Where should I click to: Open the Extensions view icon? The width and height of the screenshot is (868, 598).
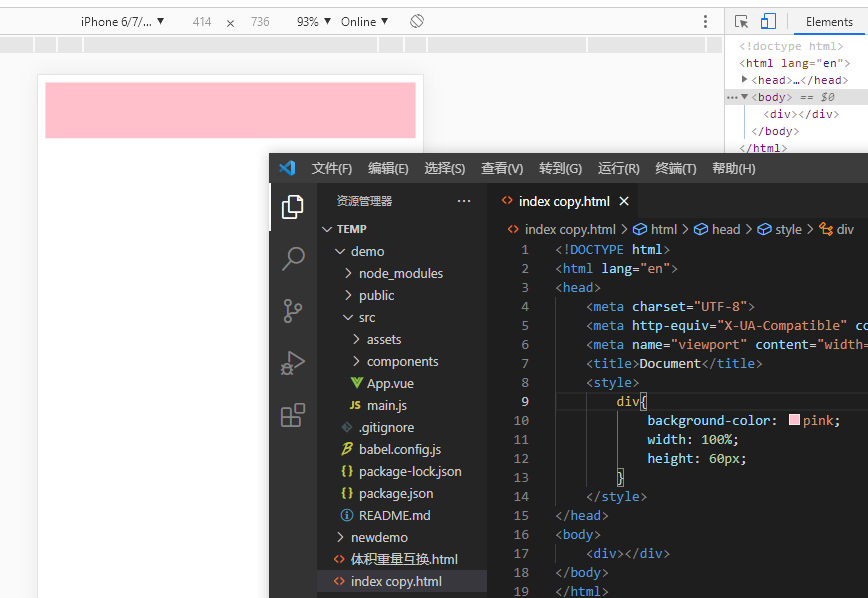click(293, 415)
